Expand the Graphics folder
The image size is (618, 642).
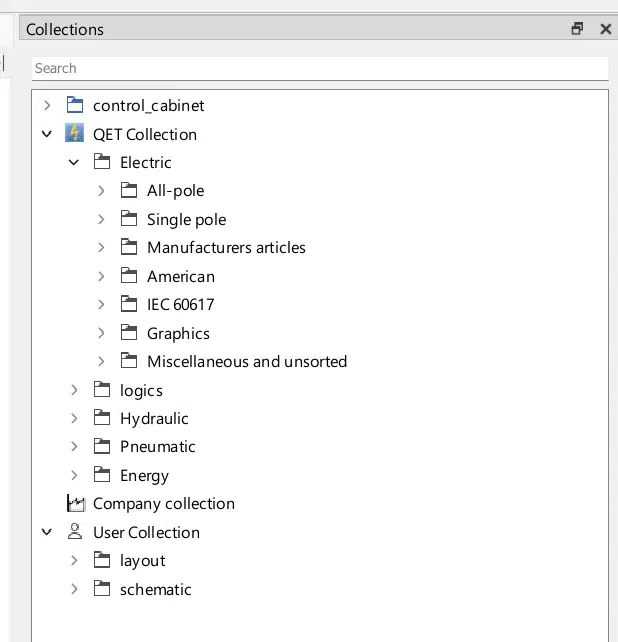(101, 333)
